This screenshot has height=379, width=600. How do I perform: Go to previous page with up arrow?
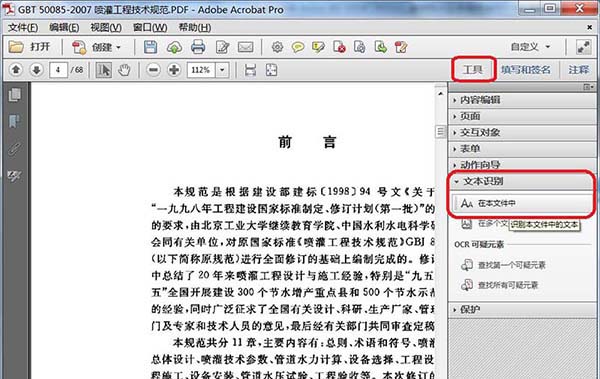click(x=16, y=70)
